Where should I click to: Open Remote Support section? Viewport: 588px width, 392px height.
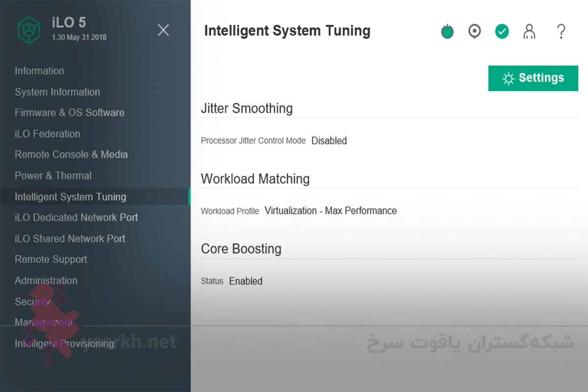[51, 260]
